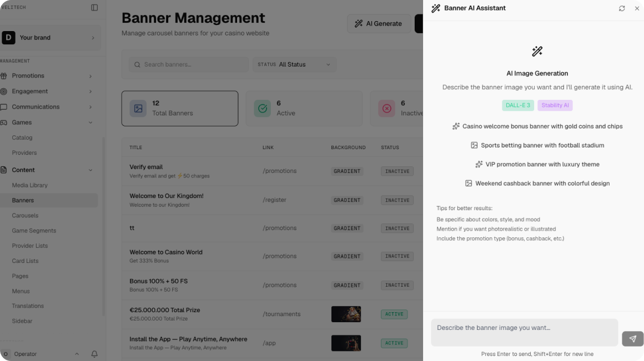Viewport: 644px width, 361px height.
Task: Click the magic wand icon in assistant header
Action: coord(436,8)
